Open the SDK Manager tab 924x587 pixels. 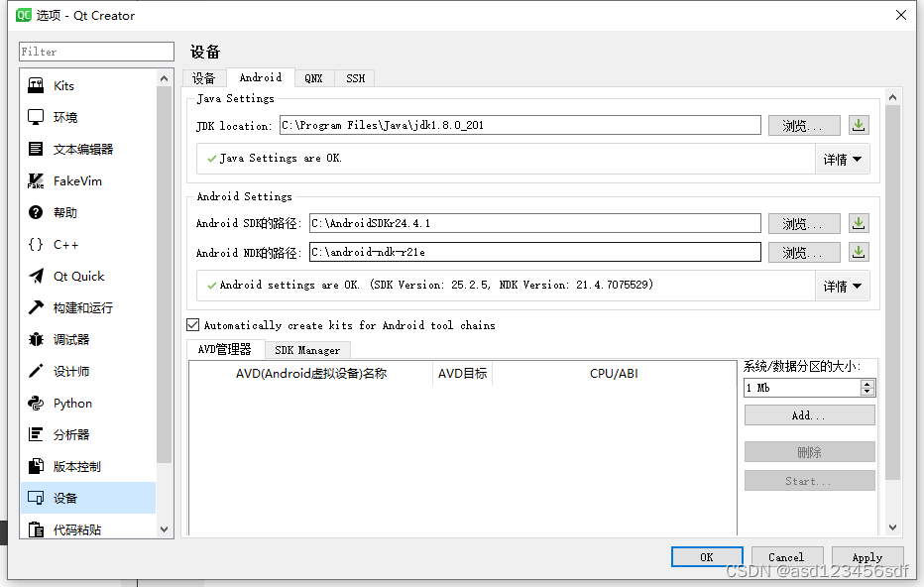(x=307, y=350)
